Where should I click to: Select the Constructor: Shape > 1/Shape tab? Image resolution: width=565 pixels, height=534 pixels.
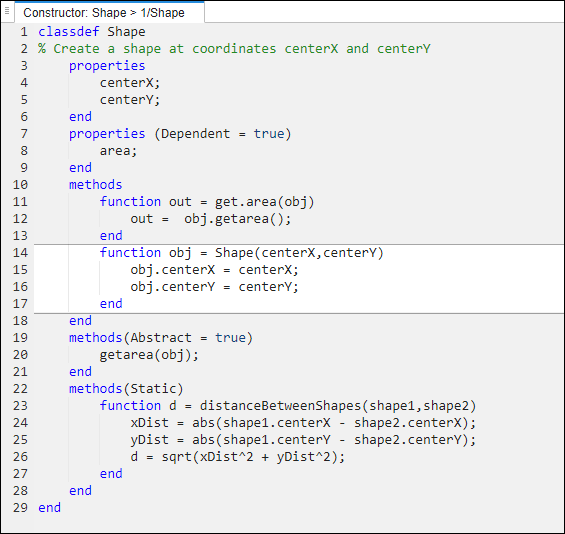(x=109, y=13)
